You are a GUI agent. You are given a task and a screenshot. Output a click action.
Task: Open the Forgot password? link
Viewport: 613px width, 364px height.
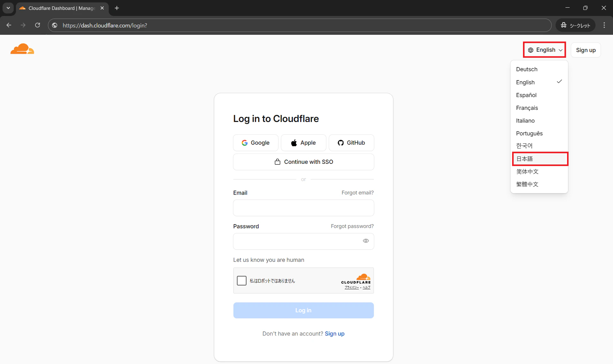click(352, 226)
